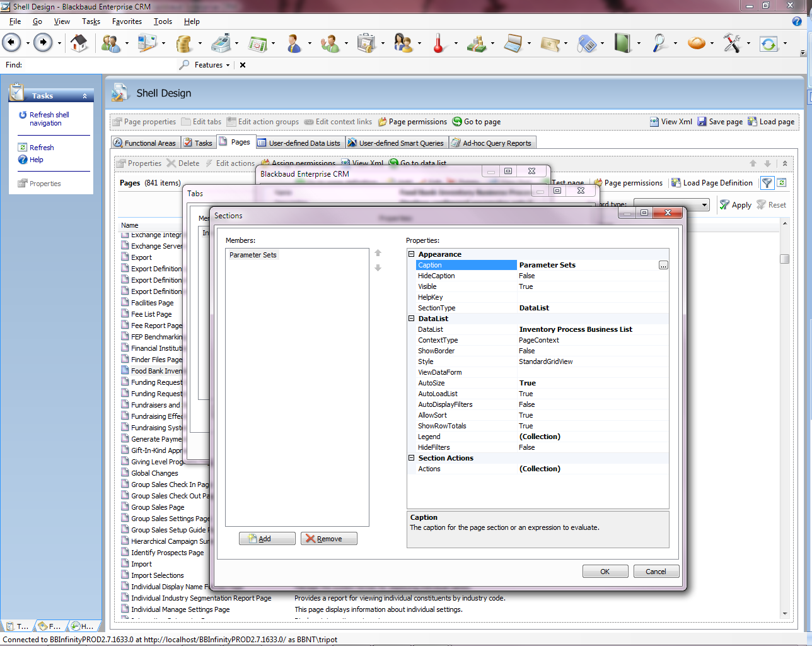The height and width of the screenshot is (646, 812).
Task: Click the Back navigation arrow button
Action: point(11,43)
